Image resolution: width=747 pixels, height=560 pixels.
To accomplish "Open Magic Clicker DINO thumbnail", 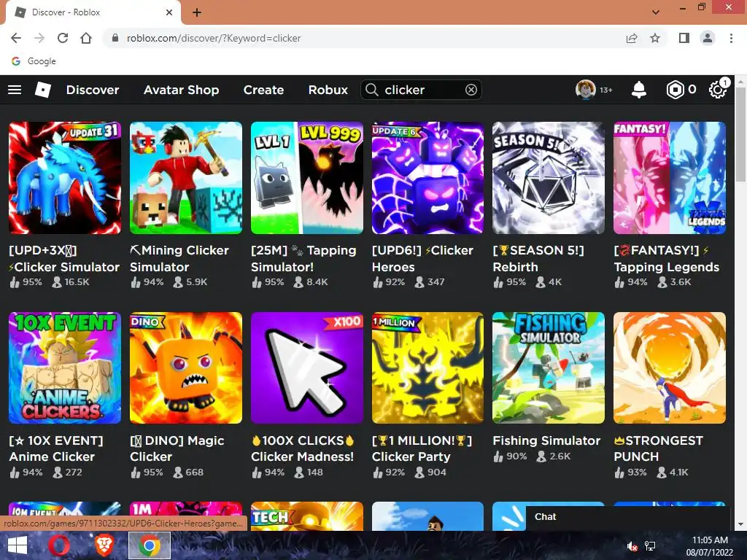I will tap(186, 367).
